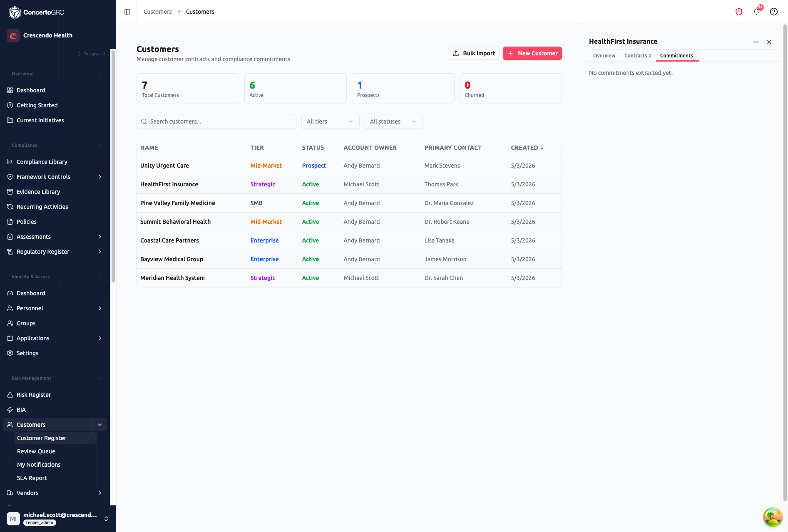788x532 pixels.
Task: Open the Meridian Health System row
Action: (x=349, y=278)
